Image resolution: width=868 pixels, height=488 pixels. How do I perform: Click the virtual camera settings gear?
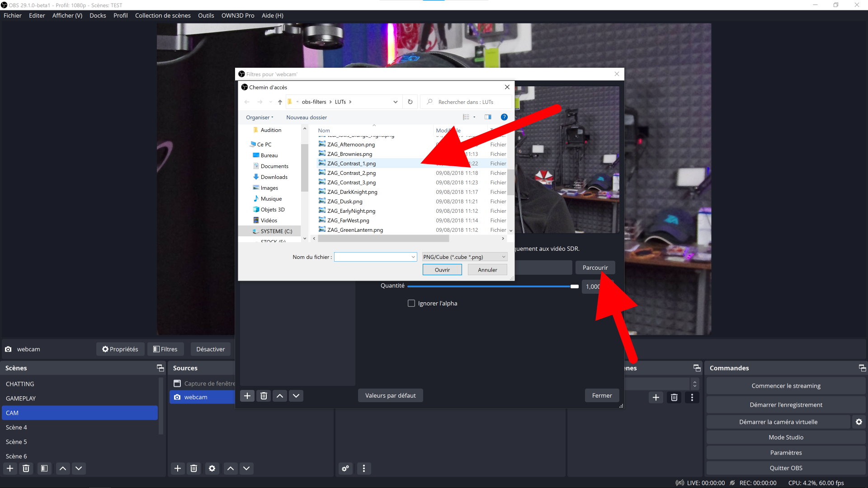(x=859, y=422)
